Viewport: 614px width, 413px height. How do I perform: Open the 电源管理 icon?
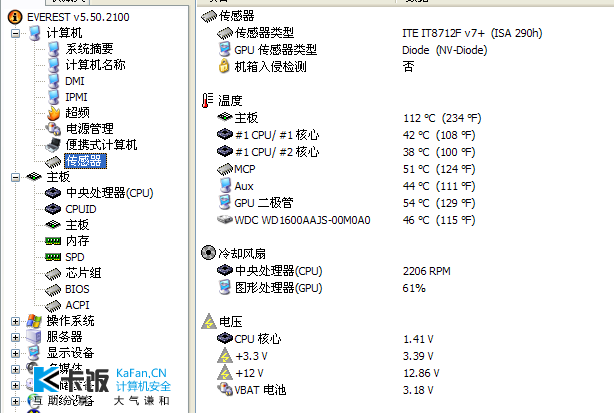[x=53, y=129]
